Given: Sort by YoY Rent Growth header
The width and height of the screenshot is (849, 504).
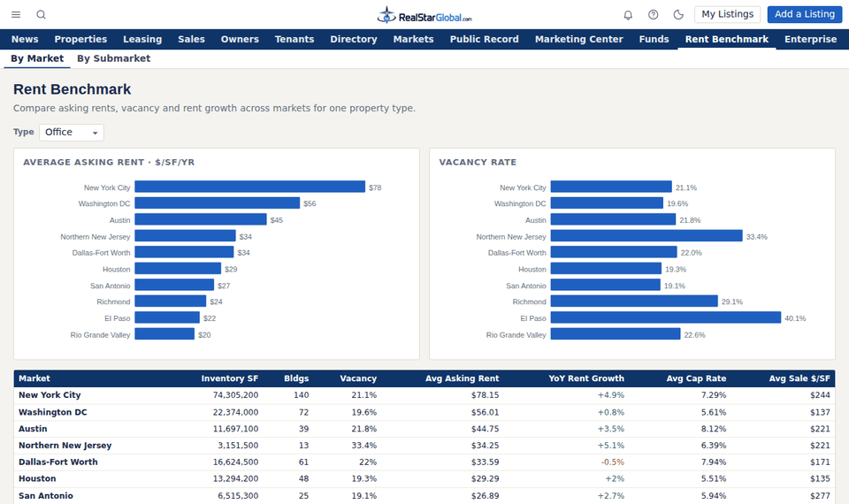Looking at the screenshot, I should 586,378.
